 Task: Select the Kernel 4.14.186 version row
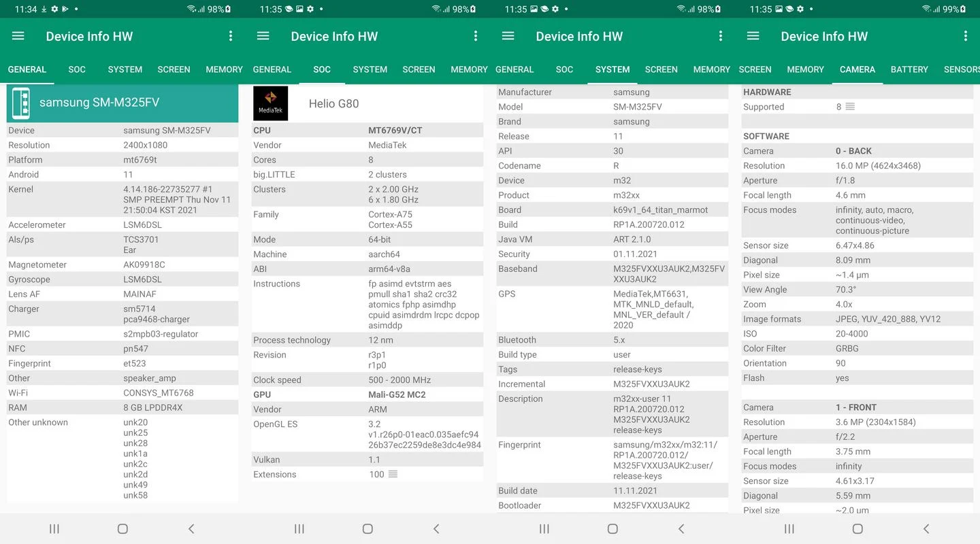click(122, 200)
